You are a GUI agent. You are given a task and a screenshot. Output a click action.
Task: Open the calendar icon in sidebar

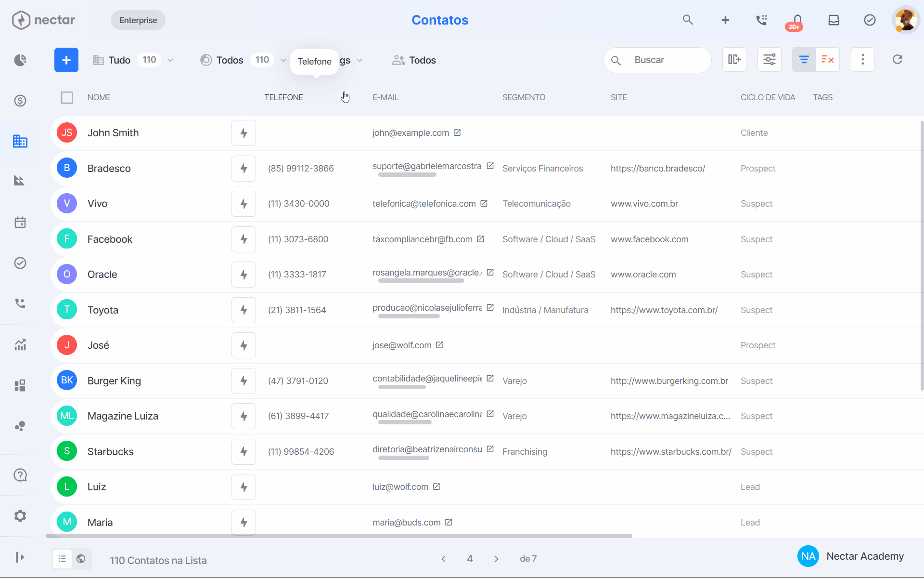pos(20,223)
